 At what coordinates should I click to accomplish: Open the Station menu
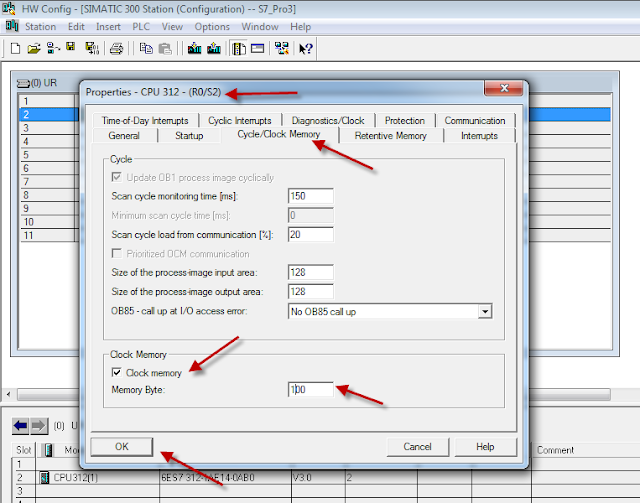click(x=40, y=27)
